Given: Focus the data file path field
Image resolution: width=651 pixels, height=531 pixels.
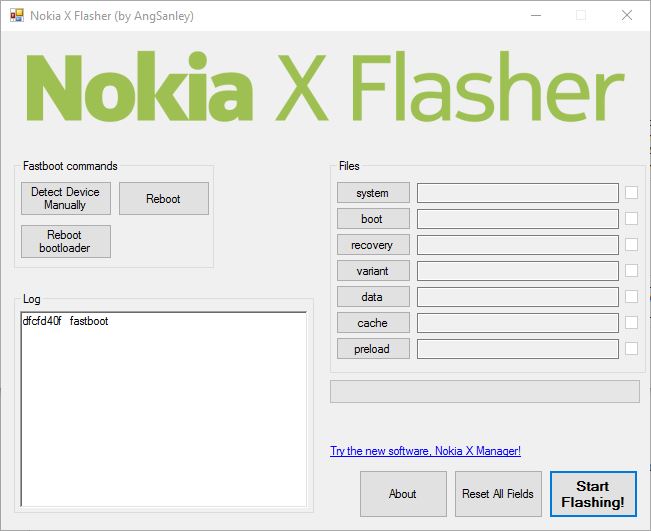Looking at the screenshot, I should coord(518,297).
